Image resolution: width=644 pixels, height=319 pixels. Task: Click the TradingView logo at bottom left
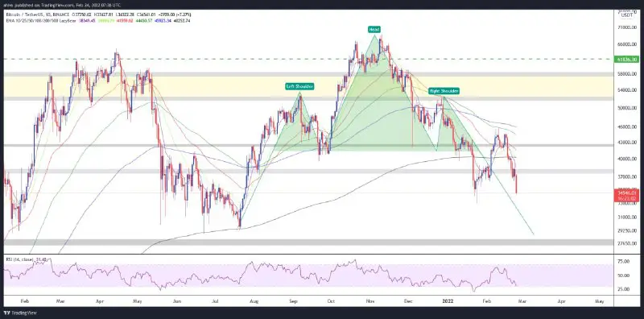(x=14, y=313)
